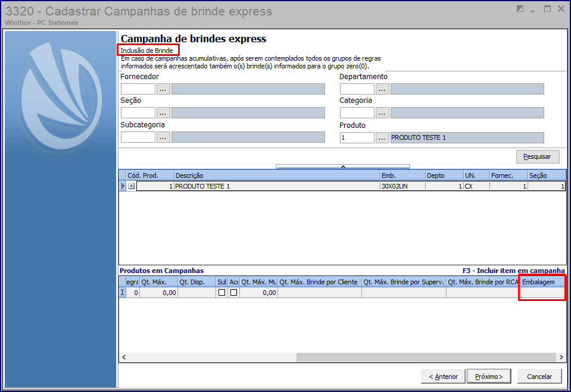Click the row selector arrow of the product row
571x392 pixels.
[x=123, y=186]
